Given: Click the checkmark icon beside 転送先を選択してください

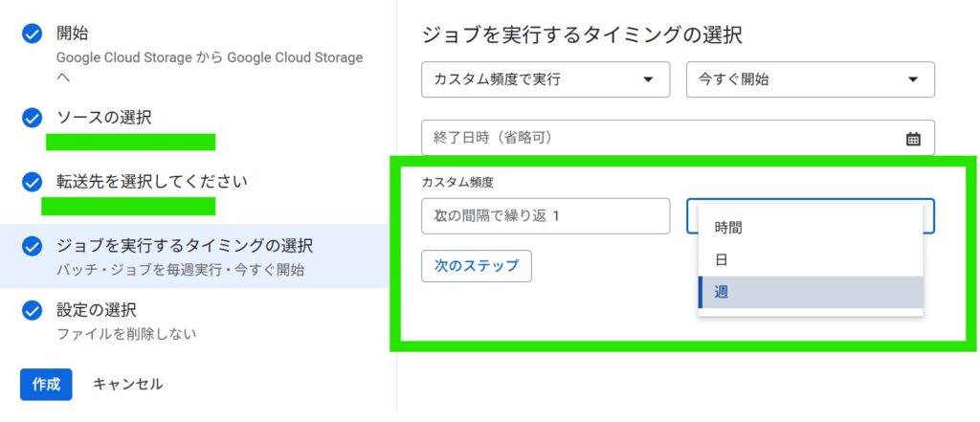Looking at the screenshot, I should [x=33, y=182].
